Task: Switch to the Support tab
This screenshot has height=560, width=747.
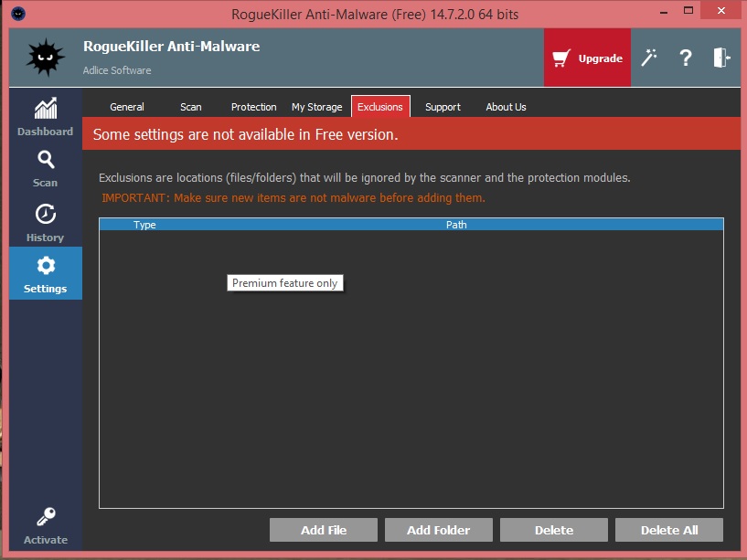Action: [x=443, y=107]
